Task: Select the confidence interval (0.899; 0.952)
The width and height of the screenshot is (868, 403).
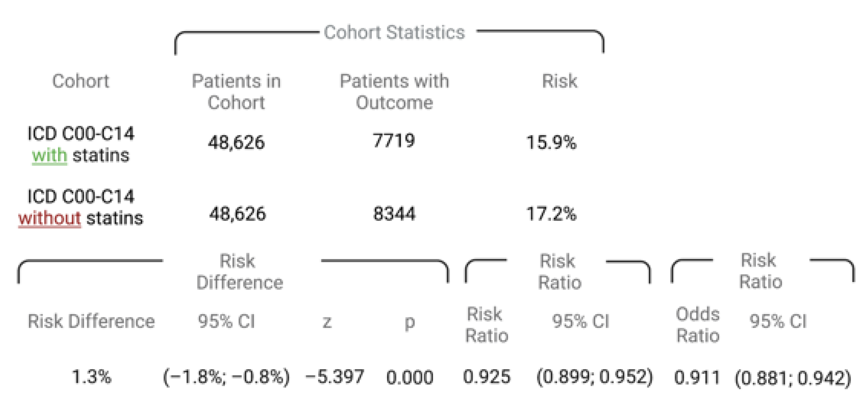Action: pos(594,376)
